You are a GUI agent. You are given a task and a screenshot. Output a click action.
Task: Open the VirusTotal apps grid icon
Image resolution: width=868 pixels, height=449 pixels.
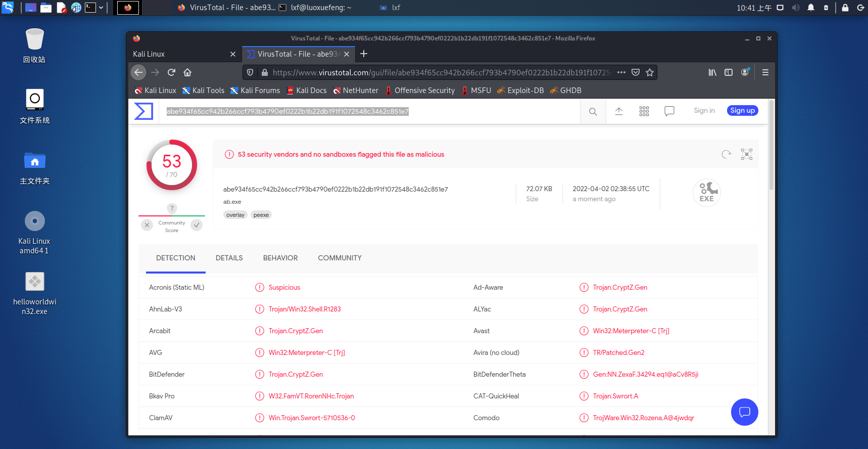click(644, 111)
